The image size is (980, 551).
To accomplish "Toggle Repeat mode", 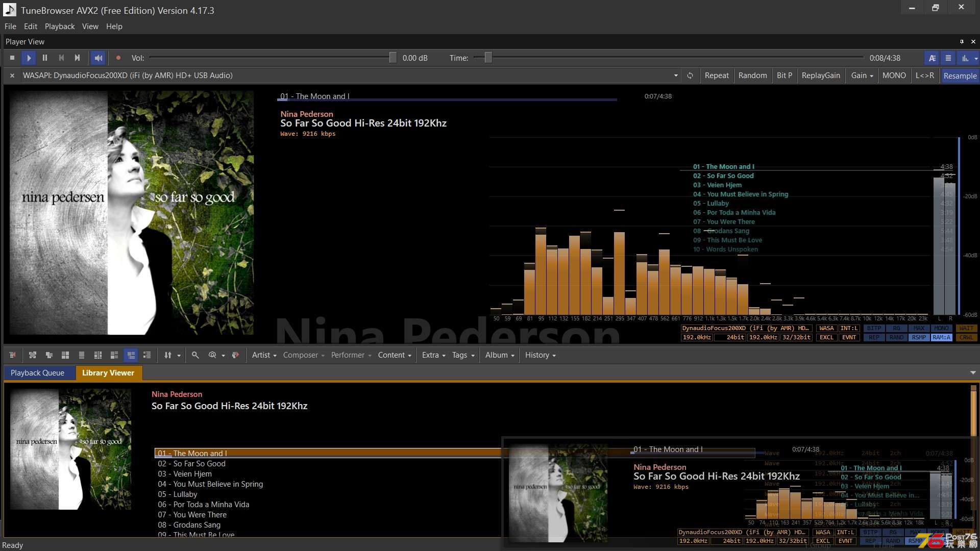I will (x=717, y=76).
